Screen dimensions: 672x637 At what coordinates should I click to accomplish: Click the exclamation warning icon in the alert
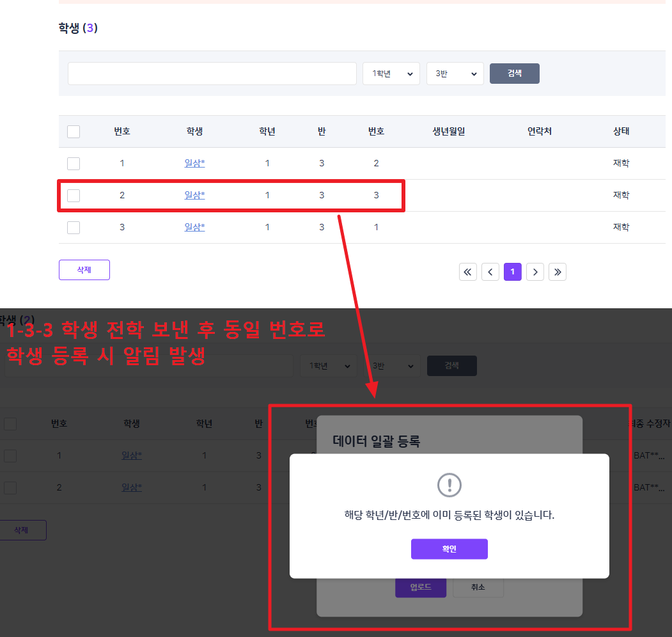tap(449, 485)
